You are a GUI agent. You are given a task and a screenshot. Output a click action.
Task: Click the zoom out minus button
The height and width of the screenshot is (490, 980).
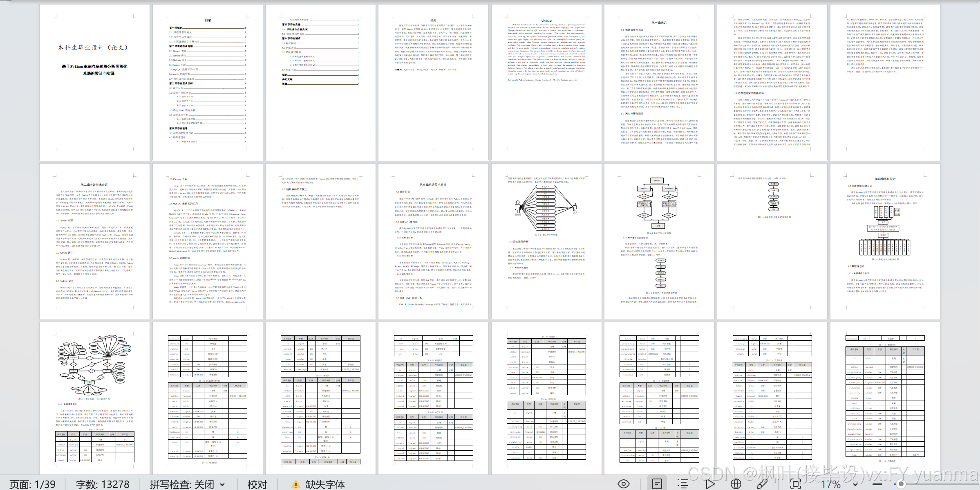(x=877, y=484)
